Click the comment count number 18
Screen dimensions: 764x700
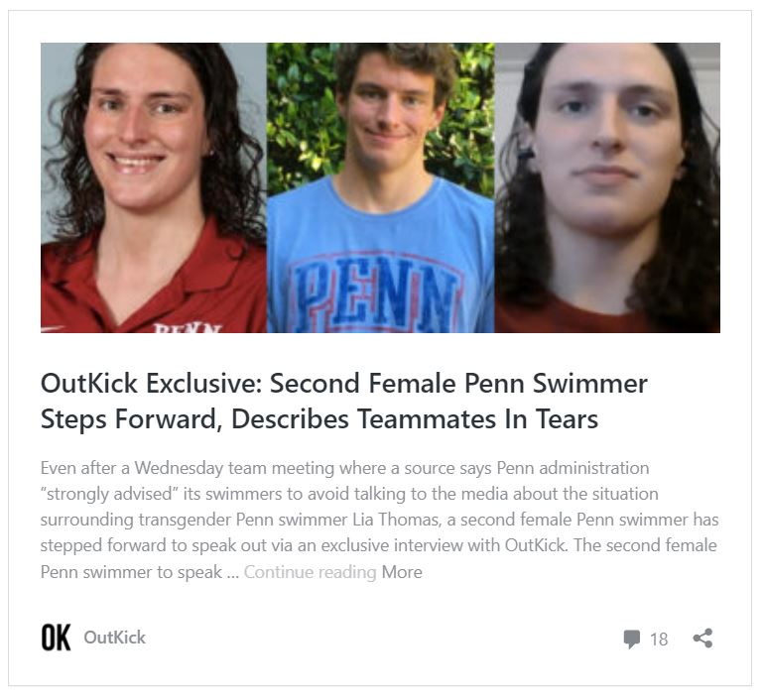[x=659, y=640]
